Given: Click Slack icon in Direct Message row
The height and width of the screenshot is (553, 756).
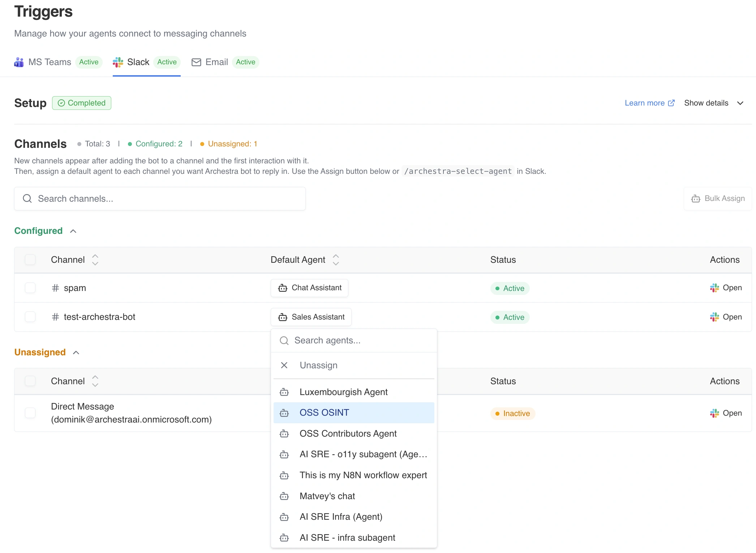Looking at the screenshot, I should pos(714,413).
